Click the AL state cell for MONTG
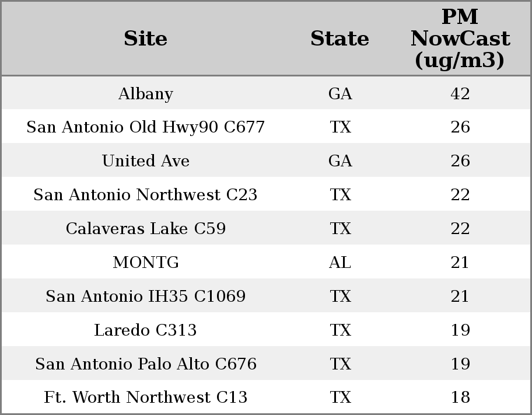This screenshot has width=532, height=415. 340,263
